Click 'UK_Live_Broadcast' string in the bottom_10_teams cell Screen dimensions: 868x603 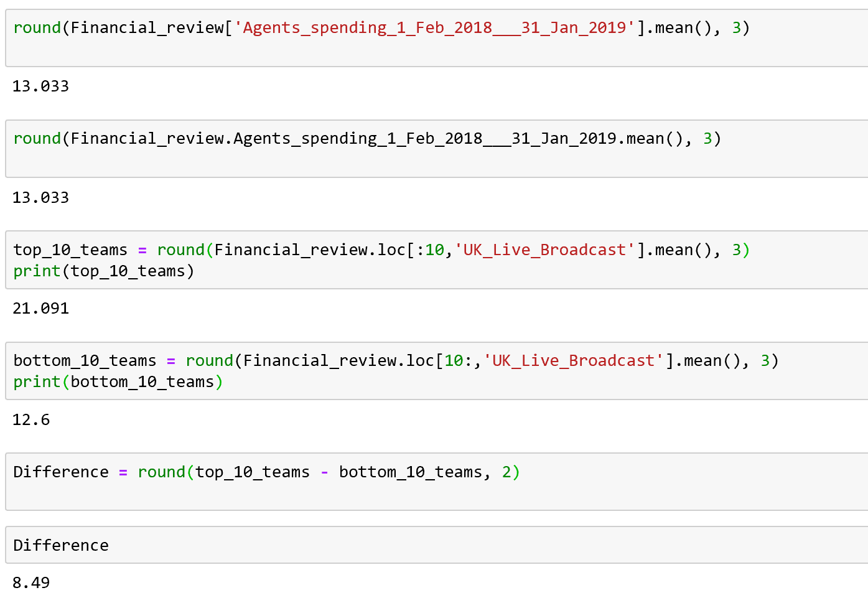pyautogui.click(x=573, y=361)
